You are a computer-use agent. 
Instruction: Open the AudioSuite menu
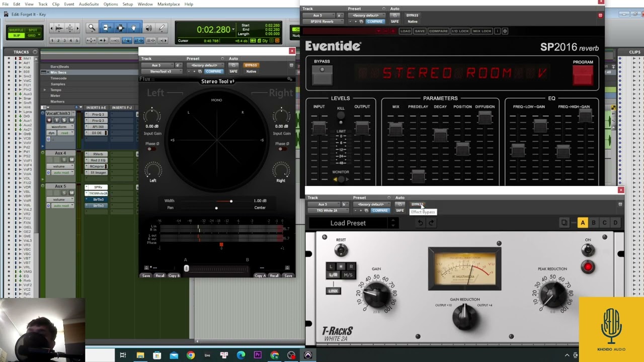click(89, 4)
